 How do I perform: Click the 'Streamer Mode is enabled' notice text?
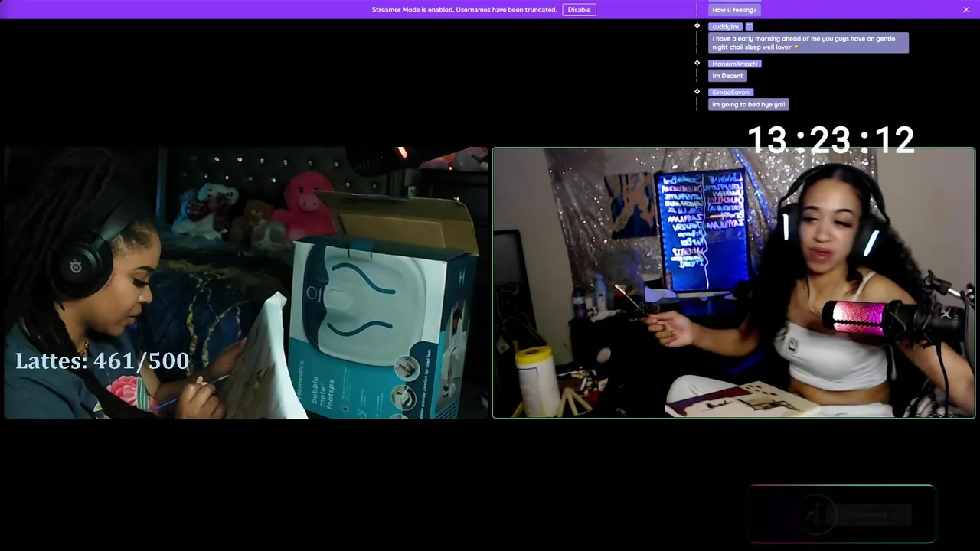coord(464,10)
